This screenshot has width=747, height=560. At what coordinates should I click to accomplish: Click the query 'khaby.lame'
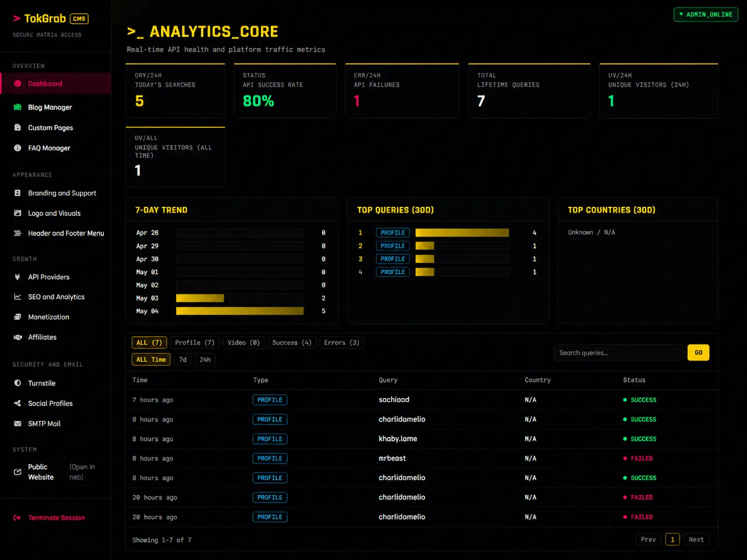pyautogui.click(x=398, y=439)
